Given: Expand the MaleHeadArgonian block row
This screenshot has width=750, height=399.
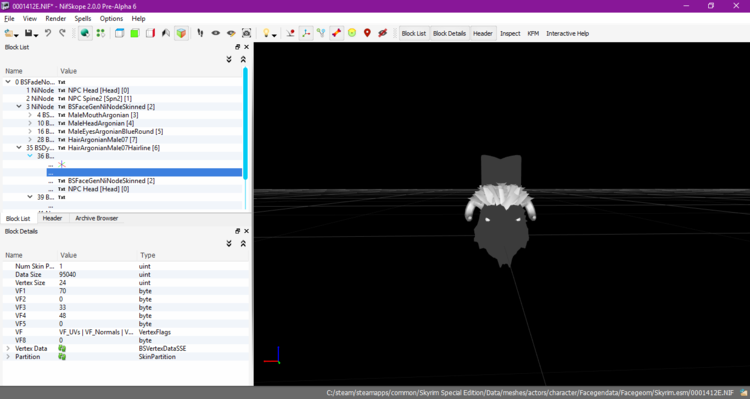Looking at the screenshot, I should click(x=30, y=123).
